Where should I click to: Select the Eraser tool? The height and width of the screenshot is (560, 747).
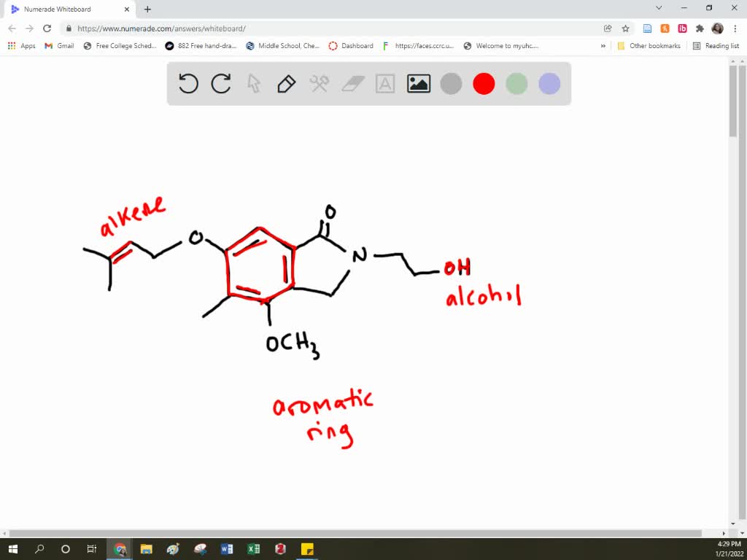click(x=352, y=83)
